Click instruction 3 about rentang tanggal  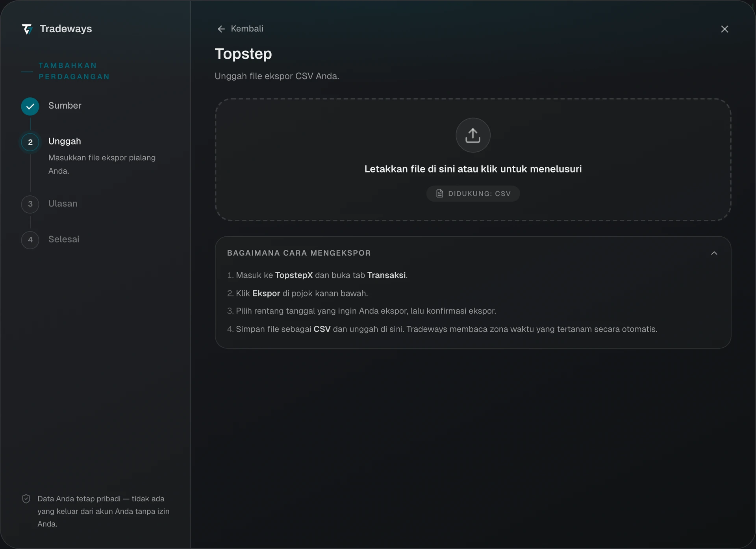point(361,311)
